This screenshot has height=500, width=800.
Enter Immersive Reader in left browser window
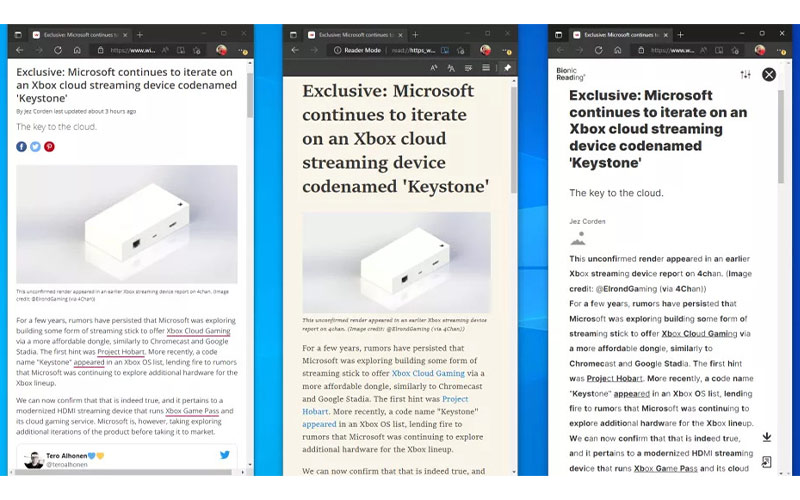coord(181,50)
